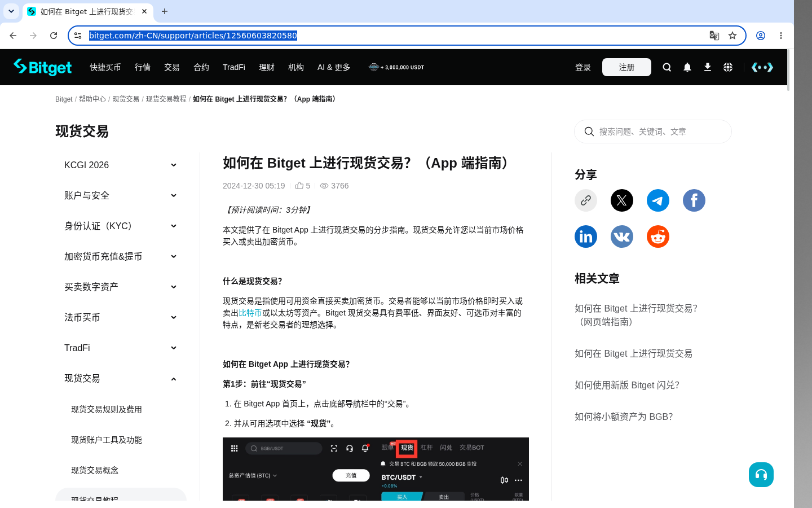Screen dimensions: 812x508
Task: Open 合约 menu item
Action: pyautogui.click(x=201, y=67)
